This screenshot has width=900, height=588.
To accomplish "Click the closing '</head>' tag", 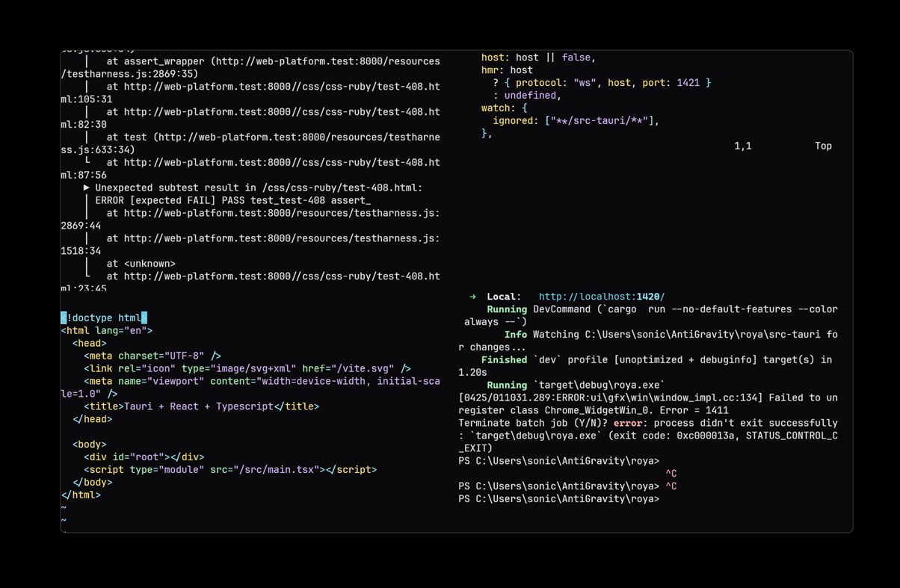I will [x=93, y=419].
